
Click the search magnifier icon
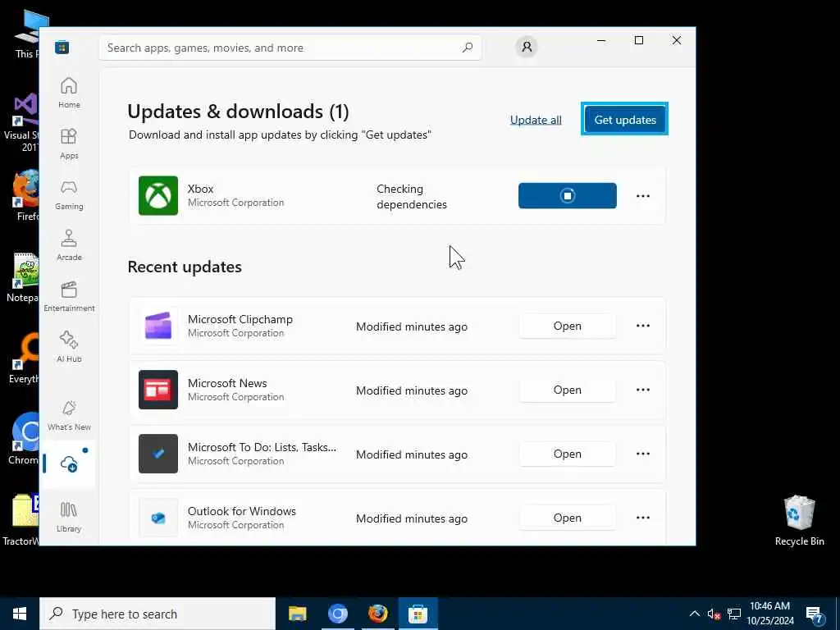467,48
